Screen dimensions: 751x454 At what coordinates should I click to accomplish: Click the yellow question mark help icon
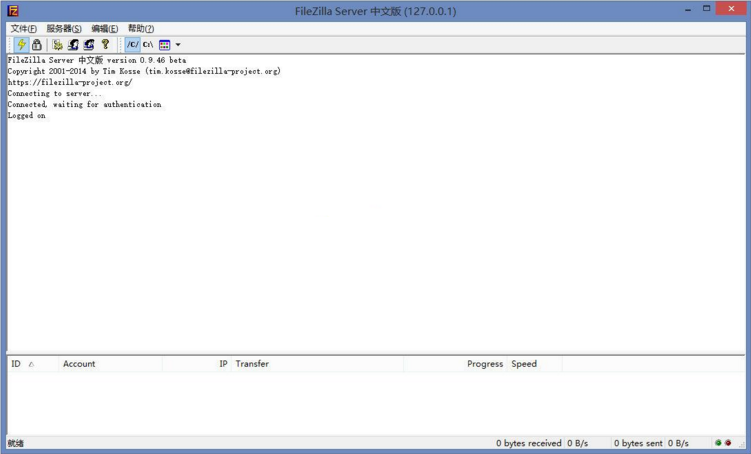pyautogui.click(x=105, y=45)
